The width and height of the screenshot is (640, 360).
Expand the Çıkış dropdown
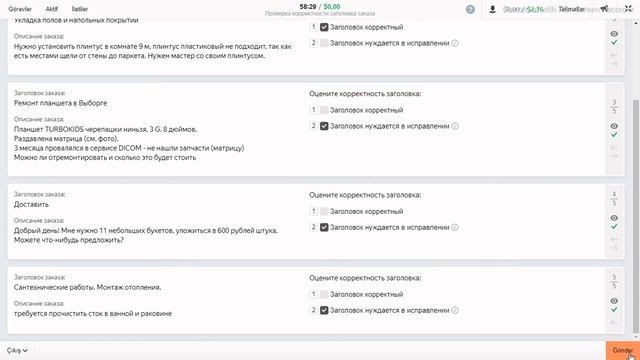[17, 350]
